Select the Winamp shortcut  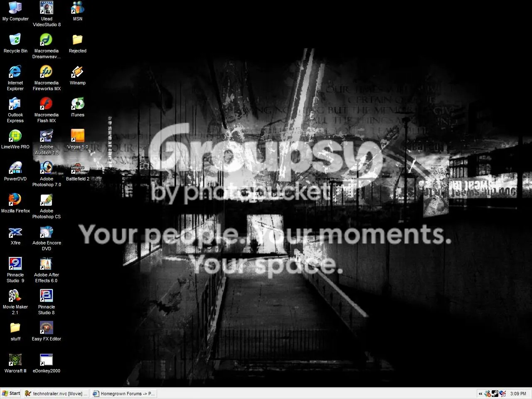point(78,75)
